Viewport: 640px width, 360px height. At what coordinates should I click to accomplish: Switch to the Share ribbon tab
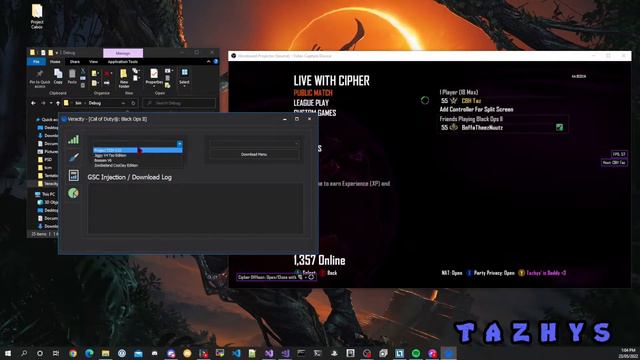(75, 62)
